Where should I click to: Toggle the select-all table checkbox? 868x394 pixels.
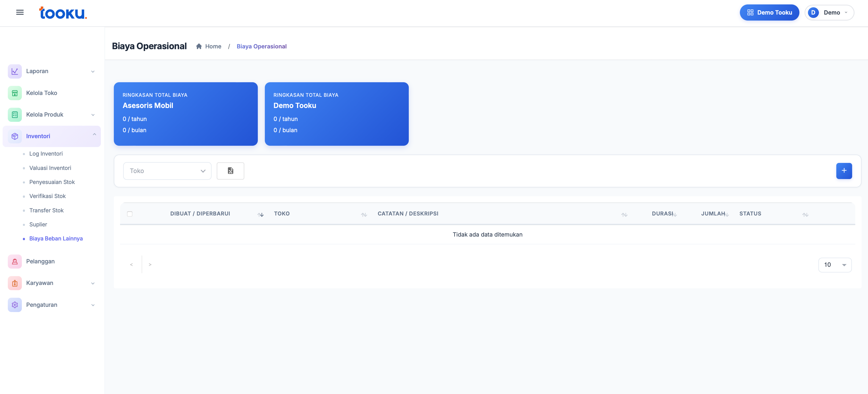click(130, 214)
